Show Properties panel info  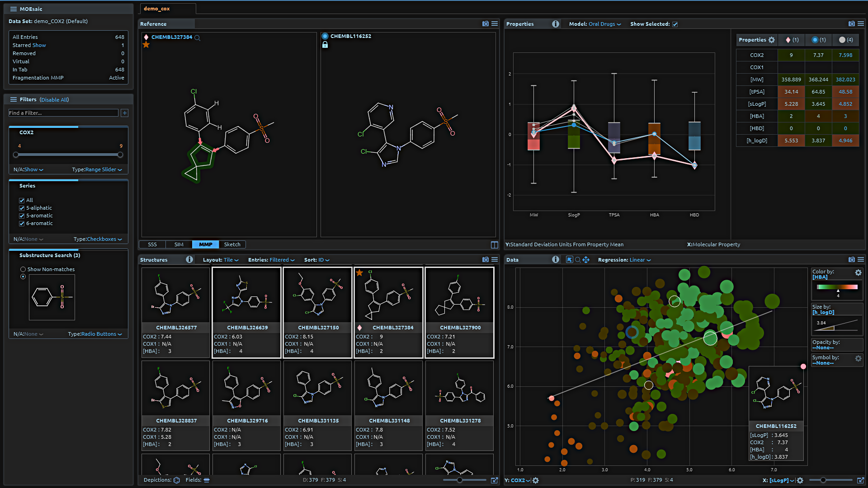pos(556,24)
